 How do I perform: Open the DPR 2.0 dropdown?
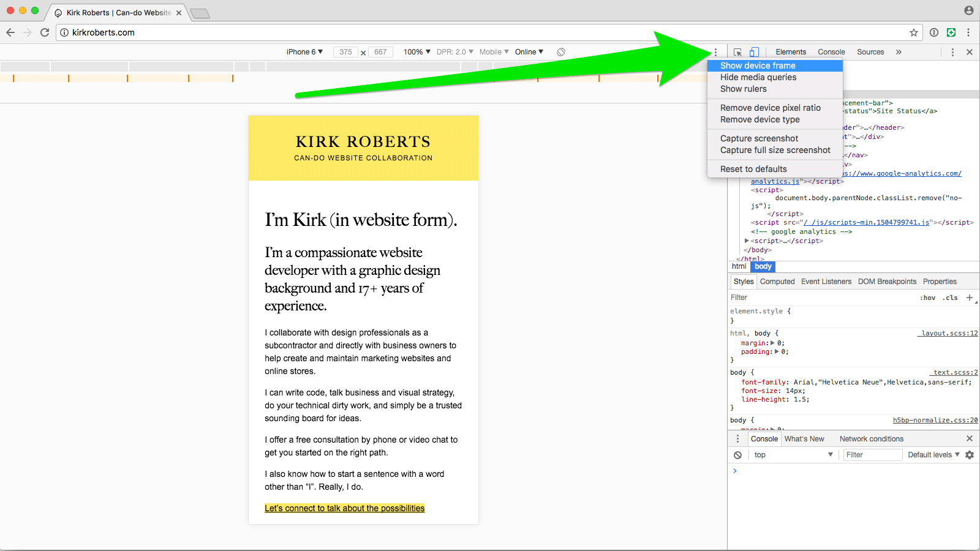455,52
